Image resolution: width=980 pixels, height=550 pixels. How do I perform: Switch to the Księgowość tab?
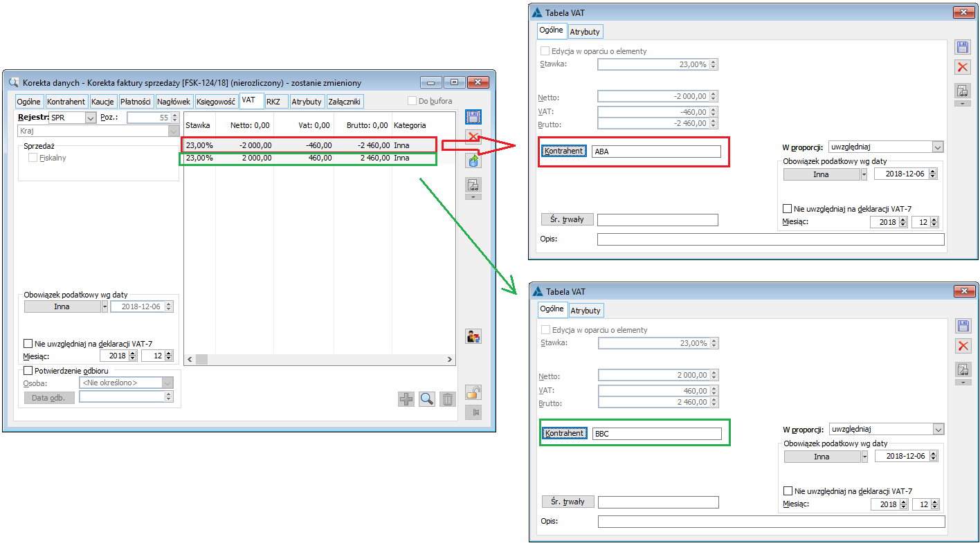(216, 102)
